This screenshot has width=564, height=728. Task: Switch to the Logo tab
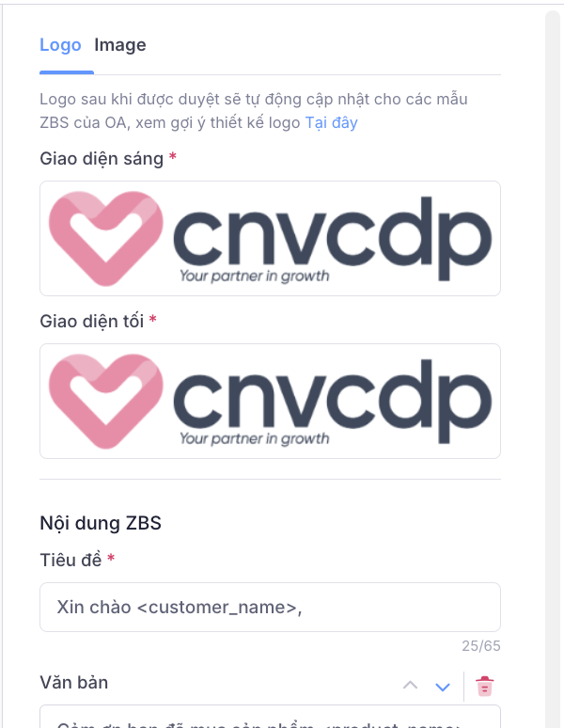(x=60, y=45)
